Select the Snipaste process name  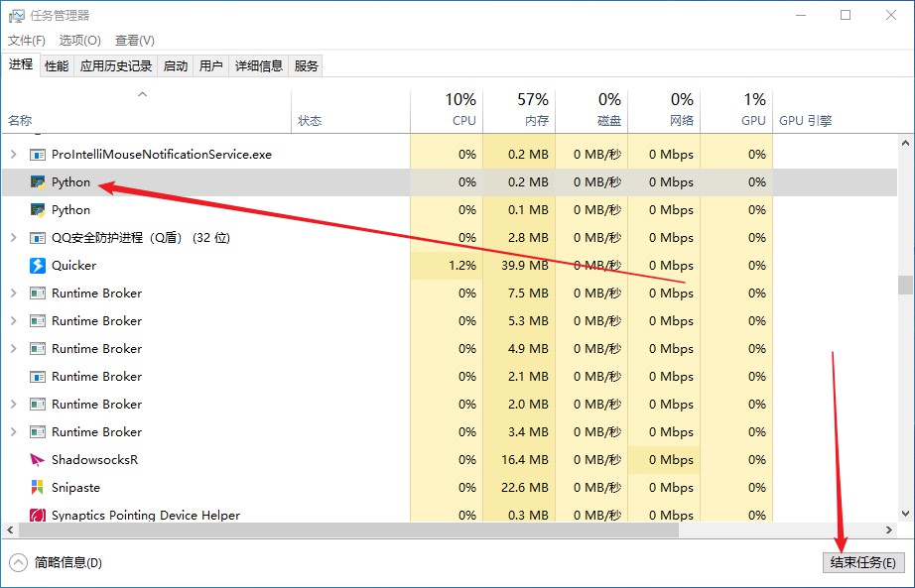(75, 488)
